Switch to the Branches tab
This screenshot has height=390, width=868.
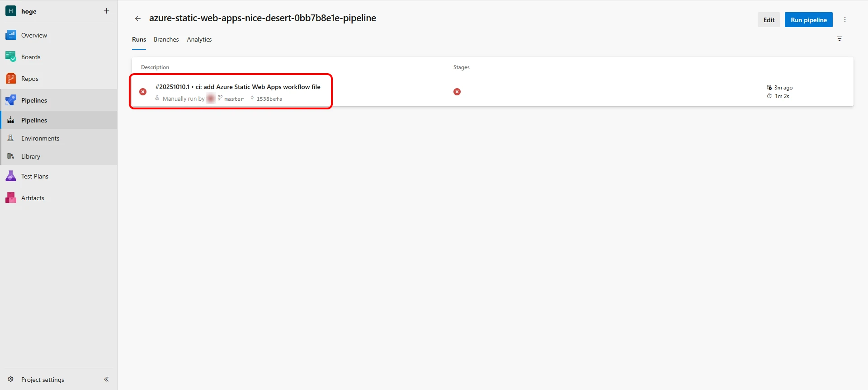(x=166, y=40)
